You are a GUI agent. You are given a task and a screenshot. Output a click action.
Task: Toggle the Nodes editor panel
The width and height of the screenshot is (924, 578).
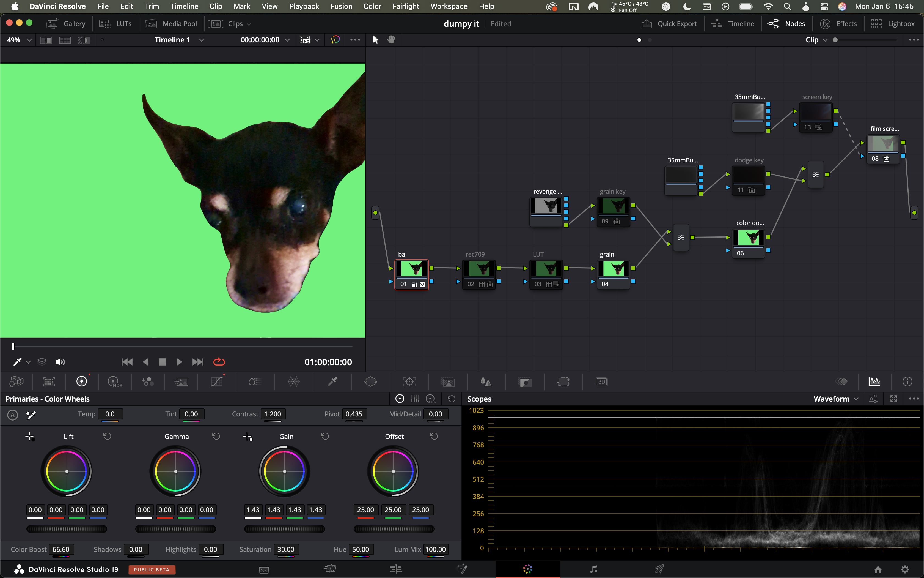(x=786, y=24)
